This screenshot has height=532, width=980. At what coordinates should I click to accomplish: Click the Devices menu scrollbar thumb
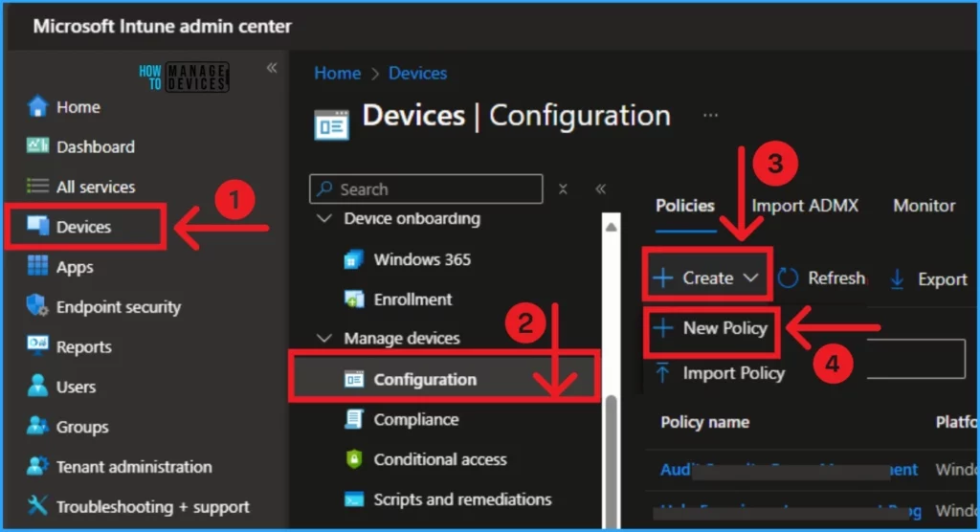point(612,461)
